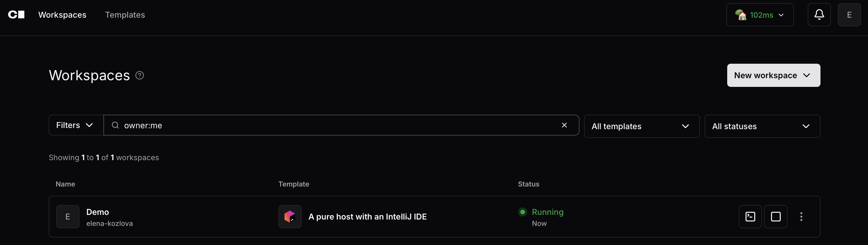This screenshot has width=868, height=245.
Task: Go to the Workspaces nav tab
Action: (62, 14)
